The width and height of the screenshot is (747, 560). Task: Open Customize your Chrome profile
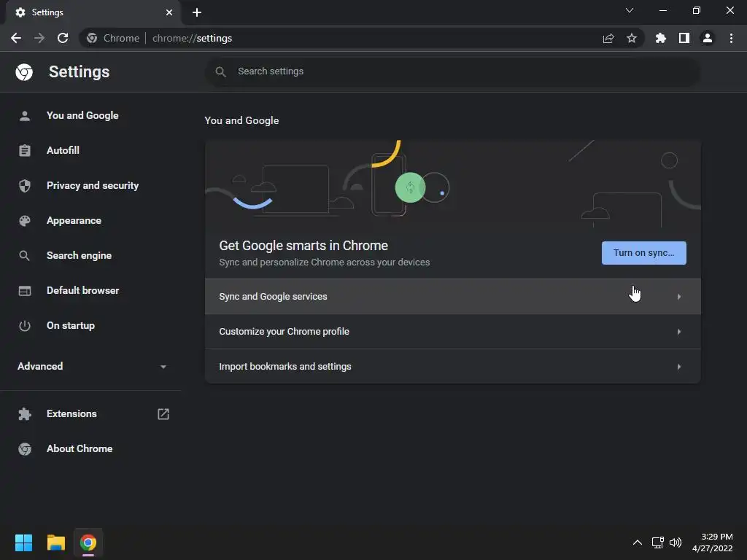pos(452,332)
